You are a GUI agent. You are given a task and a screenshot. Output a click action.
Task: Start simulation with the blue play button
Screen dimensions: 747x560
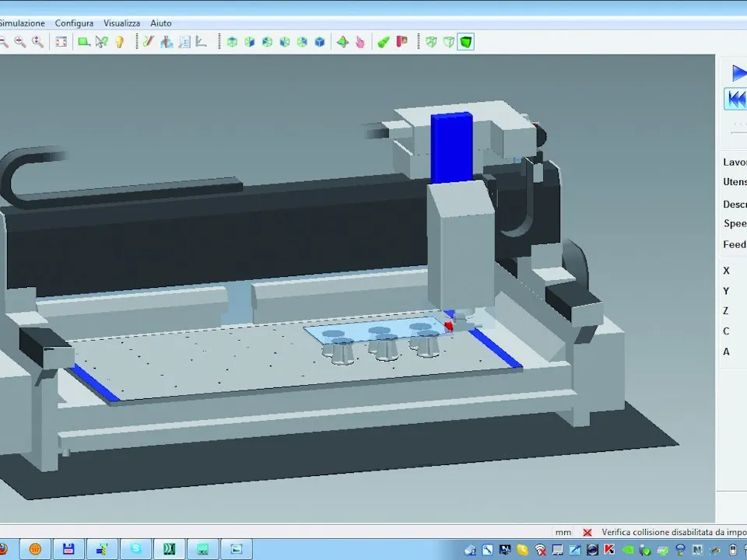point(739,73)
